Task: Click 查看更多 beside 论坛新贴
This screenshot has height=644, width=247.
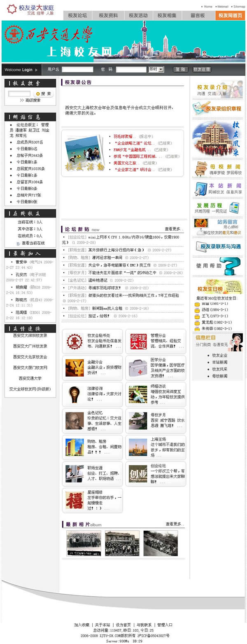Action: point(174,229)
